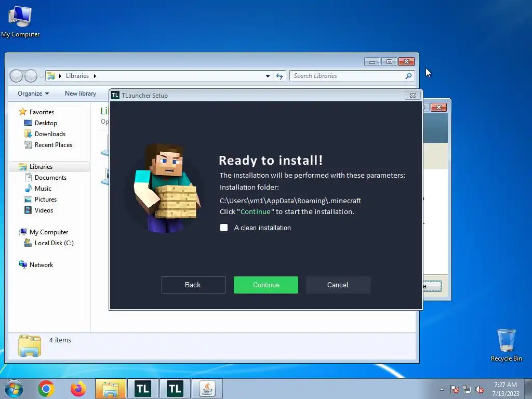Image resolution: width=532 pixels, height=399 pixels.
Task: Open the clock showing 7:27 AM
Action: pyautogui.click(x=506, y=389)
